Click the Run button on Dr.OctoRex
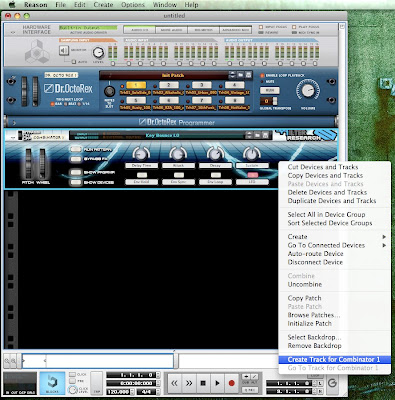Image resolution: width=395 pixels, height=400 pixels. pyautogui.click(x=270, y=90)
